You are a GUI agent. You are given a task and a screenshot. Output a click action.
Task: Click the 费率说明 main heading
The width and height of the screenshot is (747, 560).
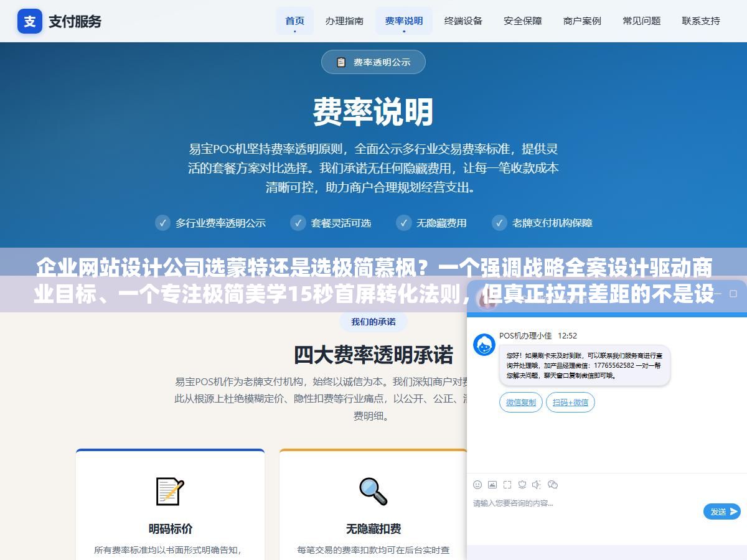click(374, 113)
